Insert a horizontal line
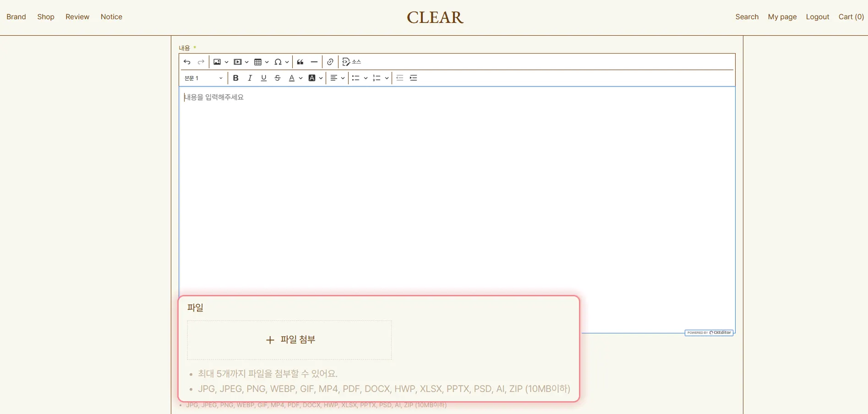The width and height of the screenshot is (868, 414). (314, 62)
